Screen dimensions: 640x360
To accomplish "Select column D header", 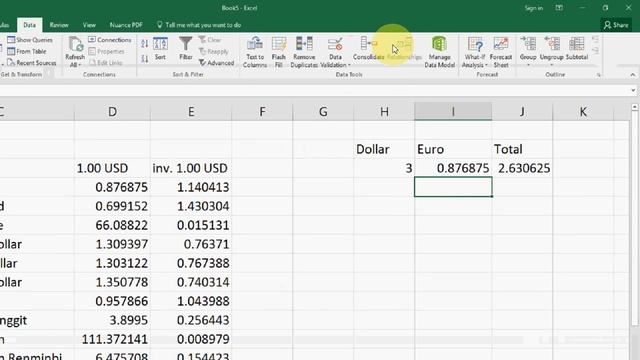I will click(112, 111).
